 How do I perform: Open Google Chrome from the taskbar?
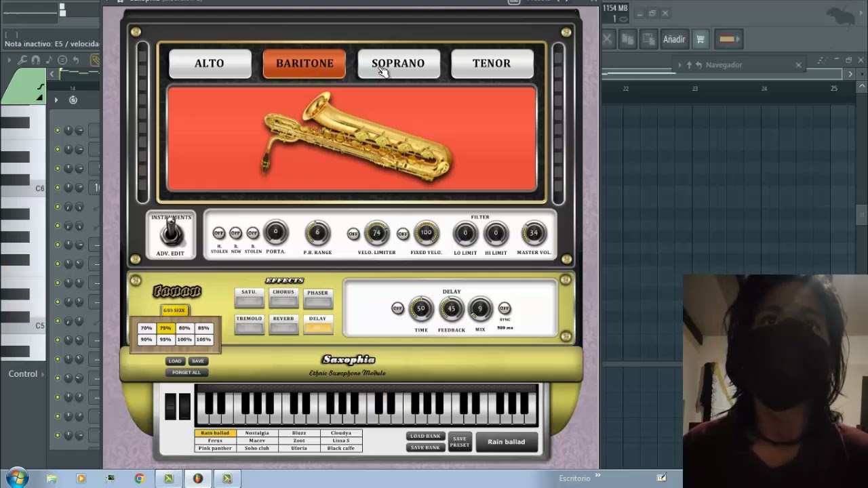(139, 479)
